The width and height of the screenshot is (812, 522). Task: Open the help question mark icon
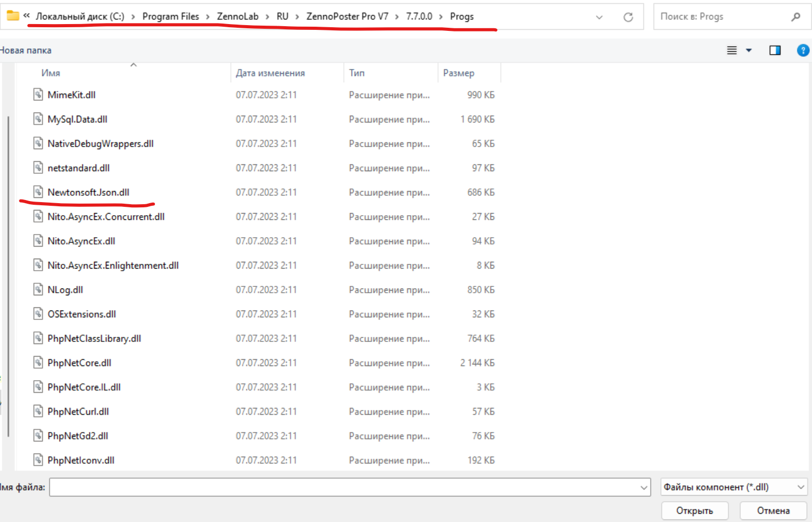pyautogui.click(x=803, y=50)
